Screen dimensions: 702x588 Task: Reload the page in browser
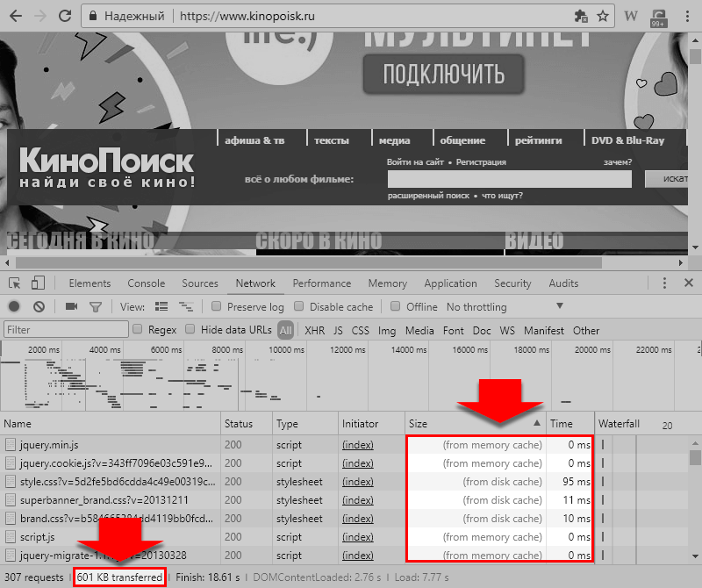(66, 16)
